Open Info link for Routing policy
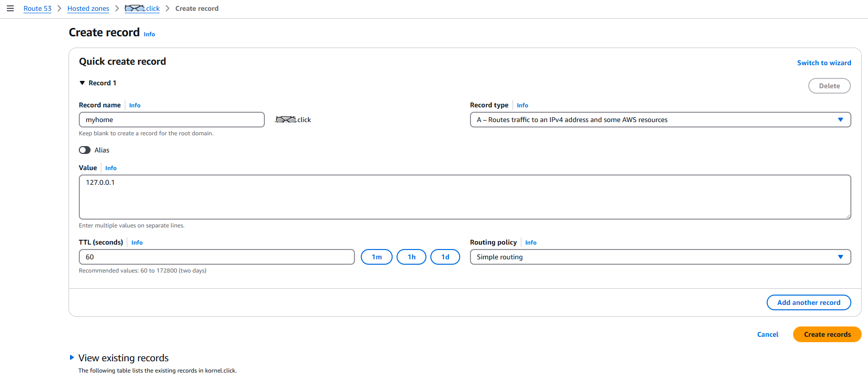This screenshot has height=375, width=868. click(531, 243)
